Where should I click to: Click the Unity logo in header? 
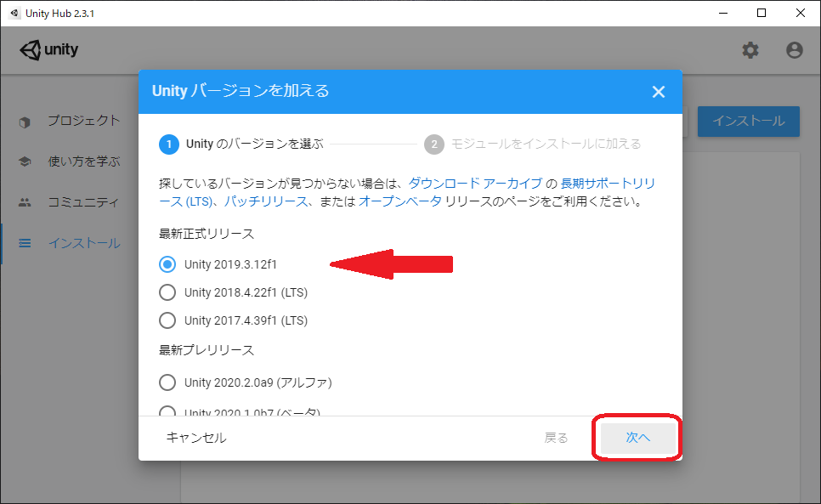[48, 49]
